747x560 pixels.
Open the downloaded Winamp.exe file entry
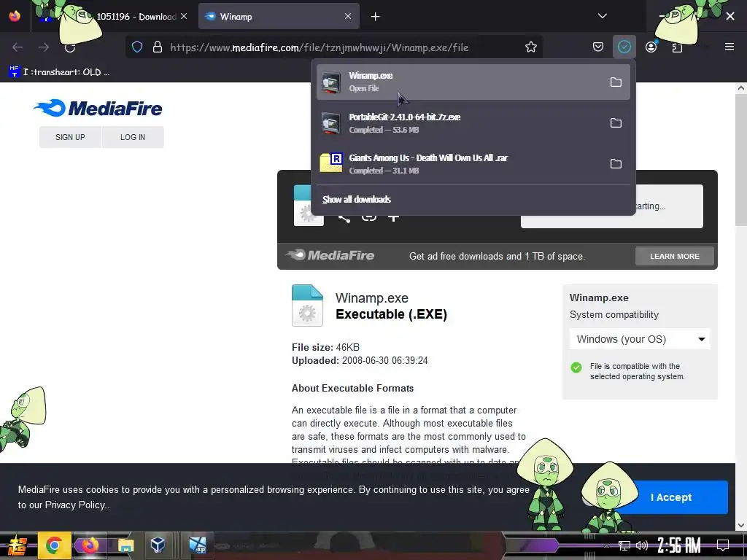[460, 82]
